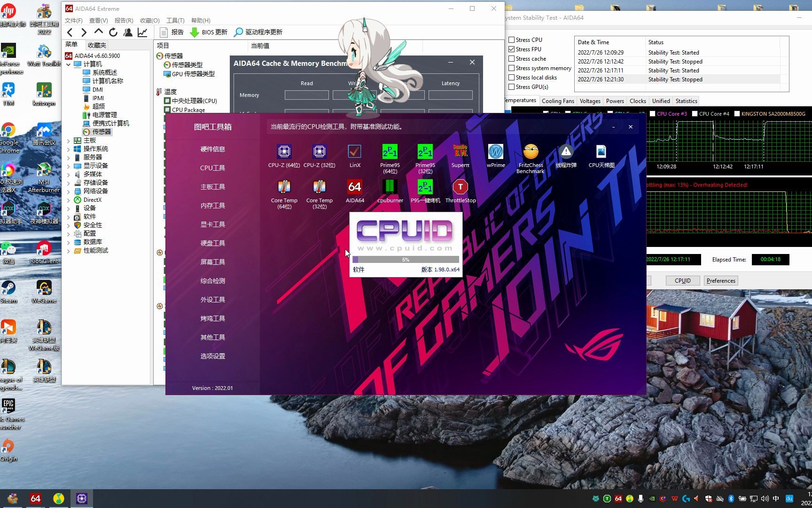Switch to Cooling Fans tab
The image size is (812, 508).
pos(558,101)
